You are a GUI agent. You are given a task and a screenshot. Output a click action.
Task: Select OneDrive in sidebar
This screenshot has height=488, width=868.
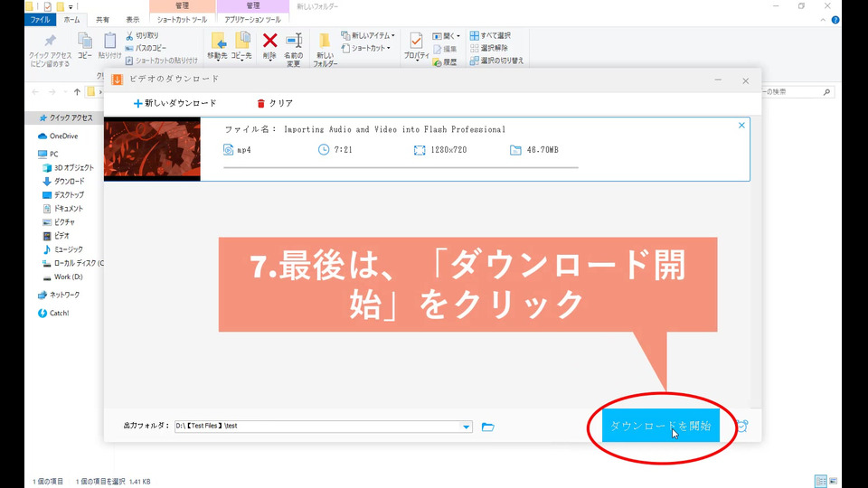[x=58, y=136]
